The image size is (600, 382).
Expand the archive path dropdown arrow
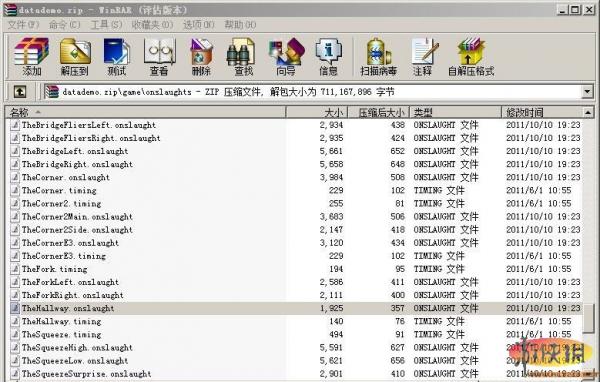click(587, 92)
